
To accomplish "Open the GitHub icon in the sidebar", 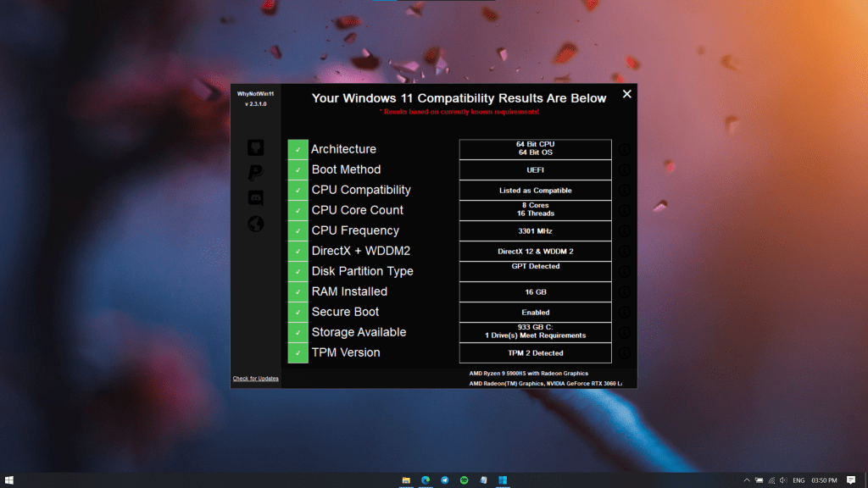I will [255, 147].
